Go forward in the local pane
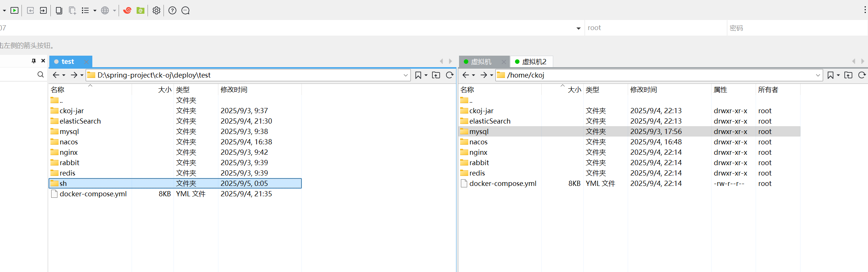 (74, 75)
